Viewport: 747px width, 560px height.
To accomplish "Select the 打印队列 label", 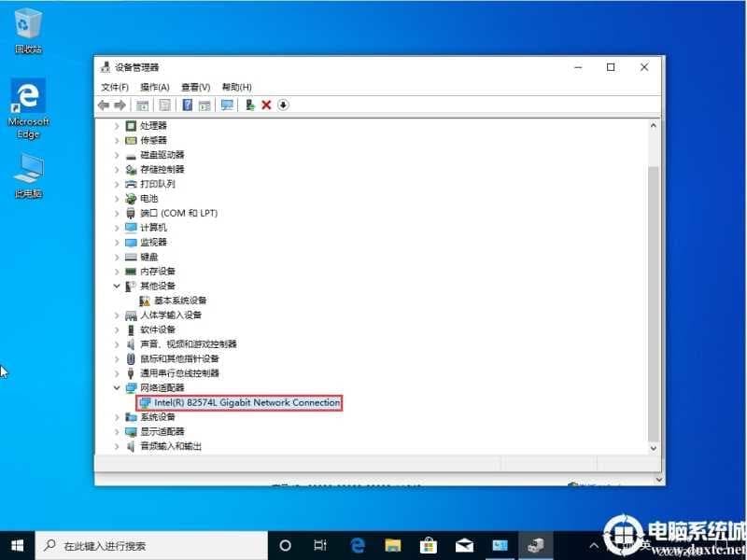I will pyautogui.click(x=158, y=184).
